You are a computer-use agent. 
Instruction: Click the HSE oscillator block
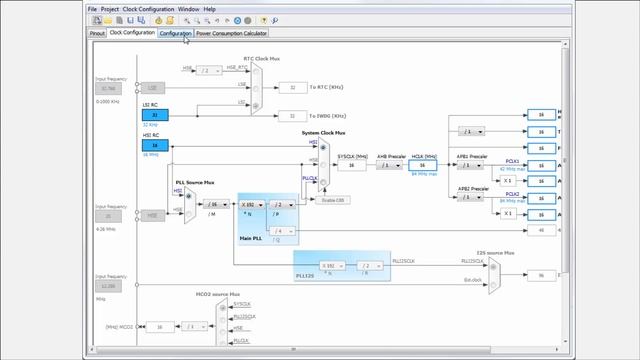tap(153, 216)
